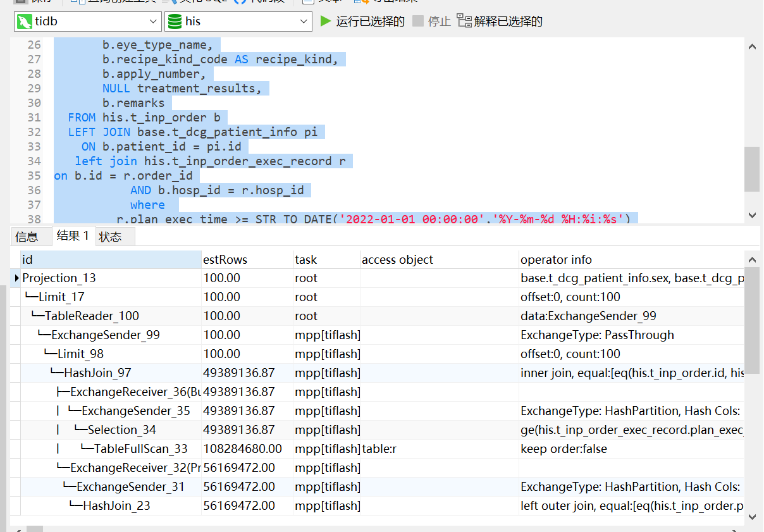Click the where keyword on line 37

147,205
